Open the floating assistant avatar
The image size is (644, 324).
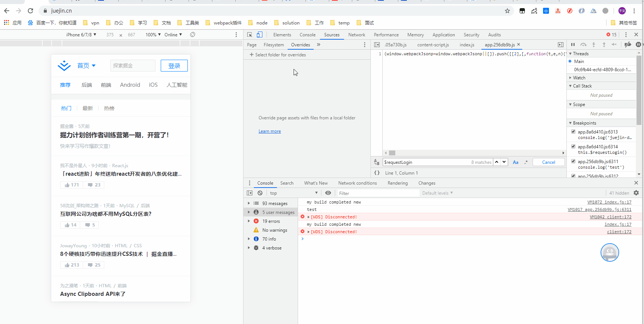[x=609, y=252]
